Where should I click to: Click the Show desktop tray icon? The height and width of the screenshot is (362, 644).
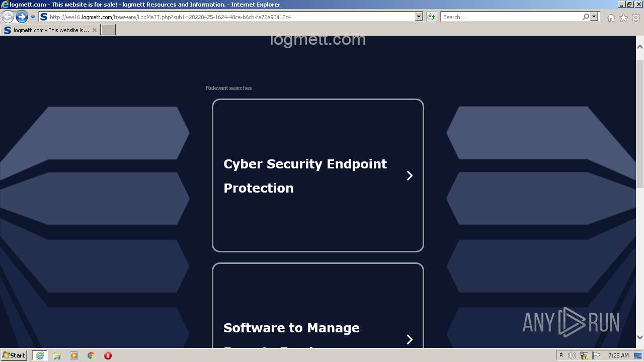tap(639, 355)
